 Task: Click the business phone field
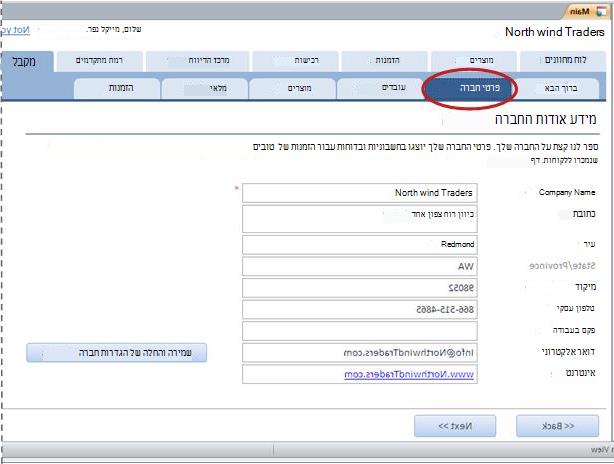[359, 310]
